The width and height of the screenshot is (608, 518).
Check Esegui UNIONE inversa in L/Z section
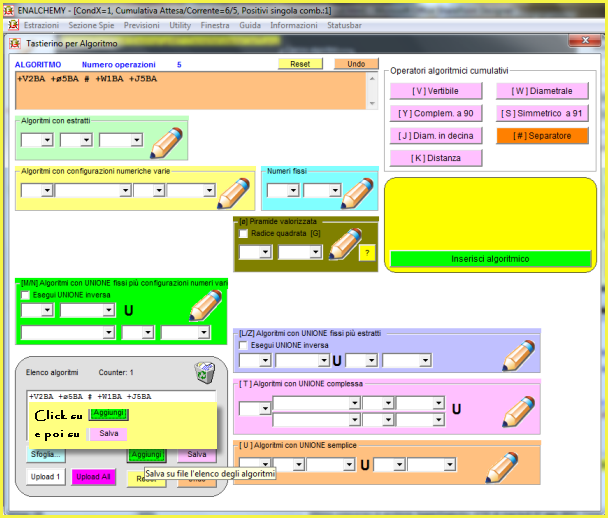click(x=244, y=345)
